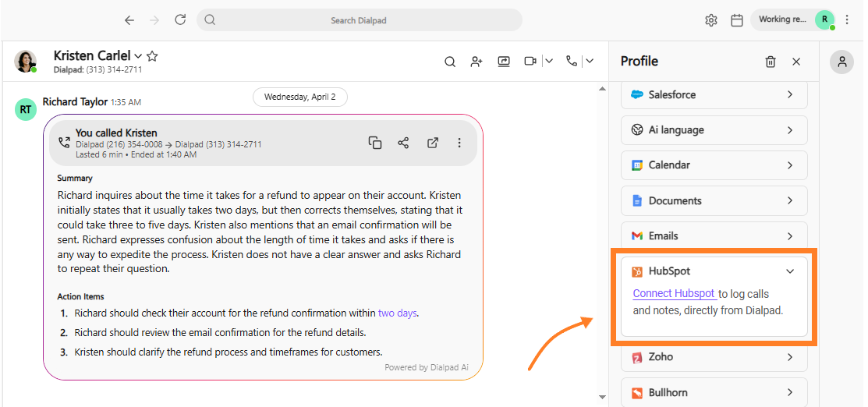Star Kristen Carlel as favorite
This screenshot has width=868, height=407.
152,56
